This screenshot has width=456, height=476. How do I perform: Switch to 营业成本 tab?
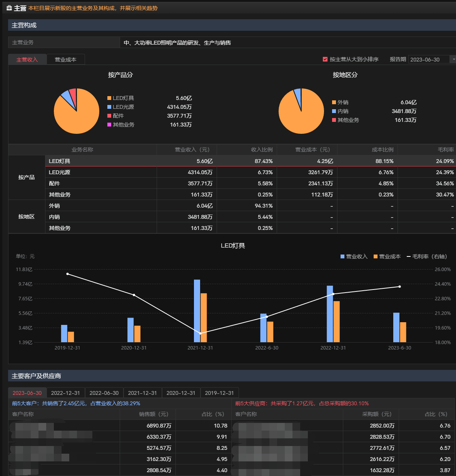click(x=65, y=60)
